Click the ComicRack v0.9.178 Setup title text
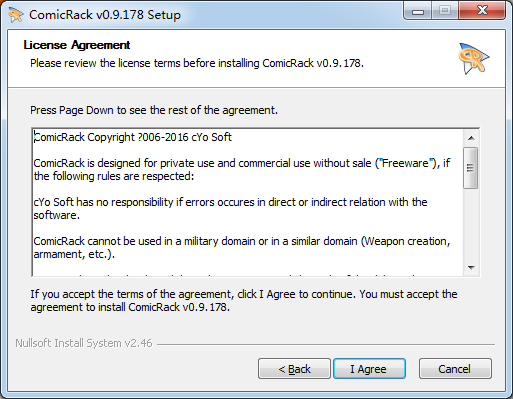Screen dimensions: 513x399 point(105,15)
